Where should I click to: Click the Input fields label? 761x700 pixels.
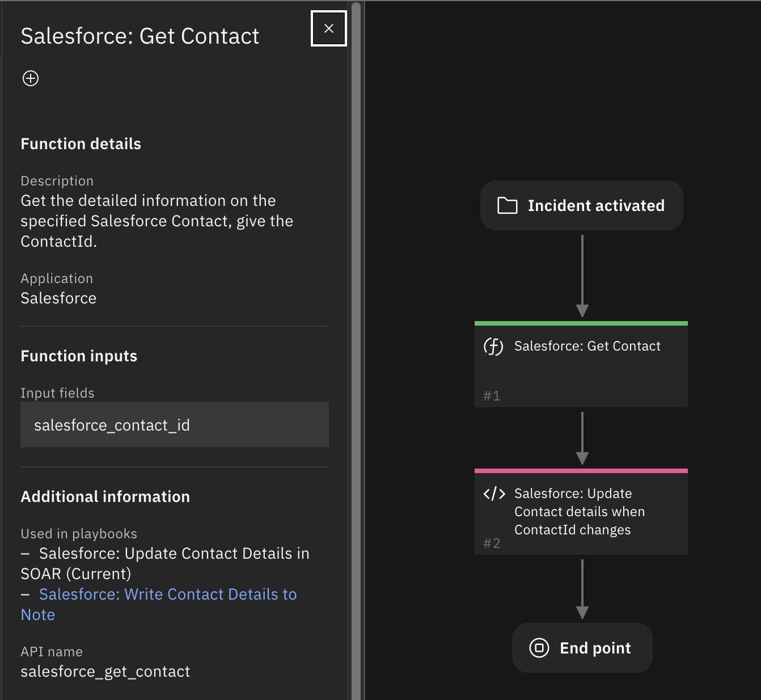pyautogui.click(x=57, y=393)
